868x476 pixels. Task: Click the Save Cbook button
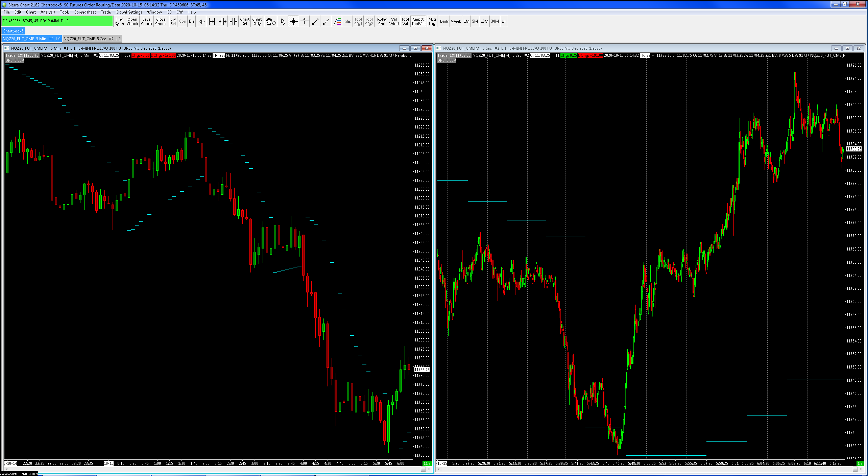click(146, 22)
